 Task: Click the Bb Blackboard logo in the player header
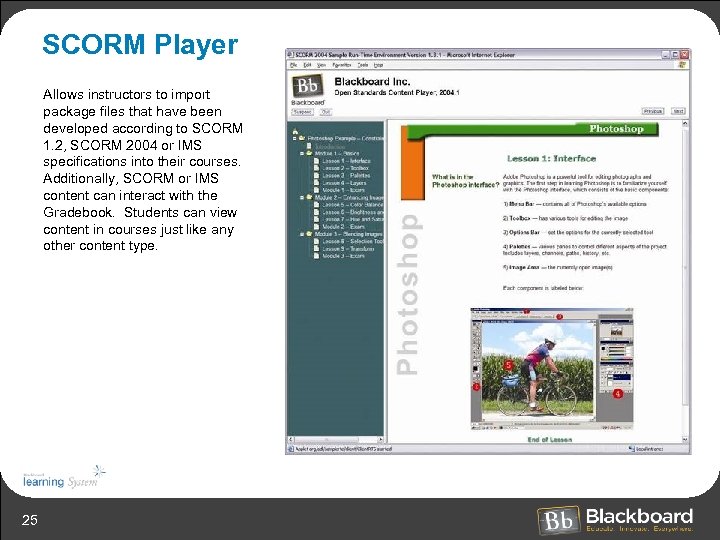[x=307, y=86]
